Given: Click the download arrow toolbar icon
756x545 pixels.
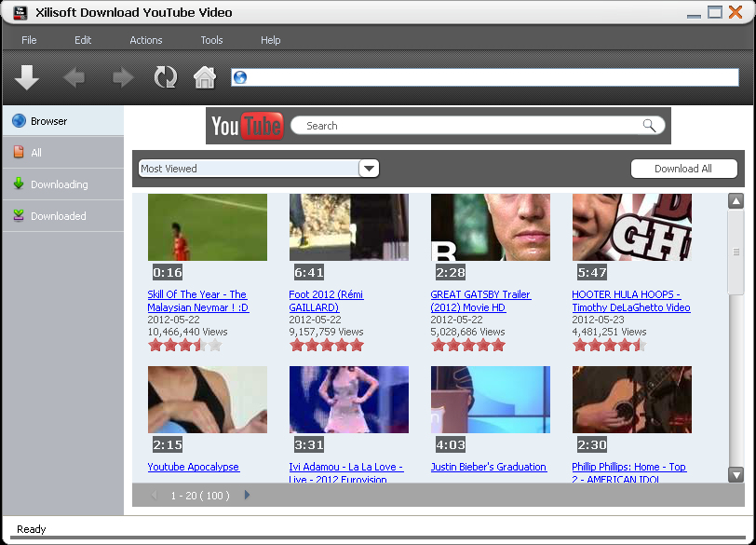Looking at the screenshot, I should point(26,77).
